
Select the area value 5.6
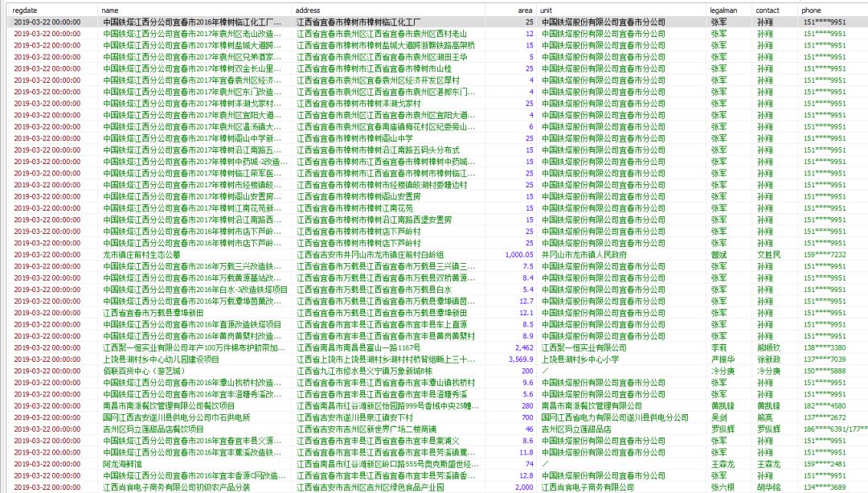tap(527, 394)
